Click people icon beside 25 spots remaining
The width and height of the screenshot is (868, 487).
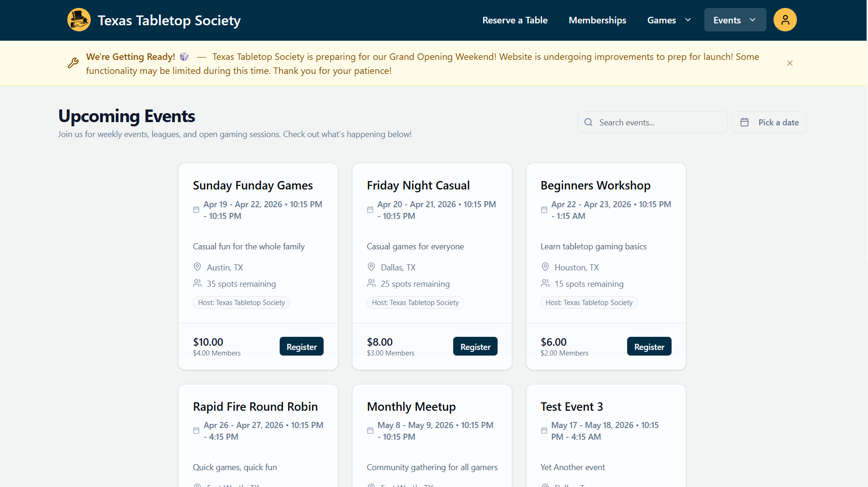371,283
